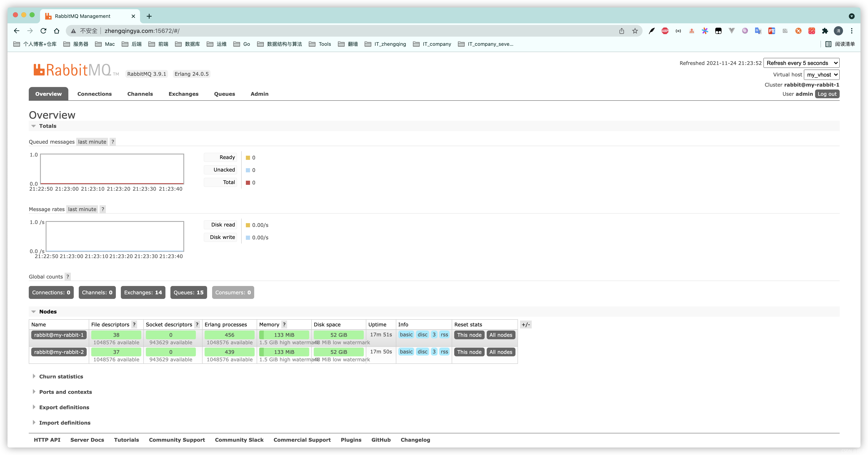Open the HTTP API footer link
The height and width of the screenshot is (455, 868).
click(47, 440)
